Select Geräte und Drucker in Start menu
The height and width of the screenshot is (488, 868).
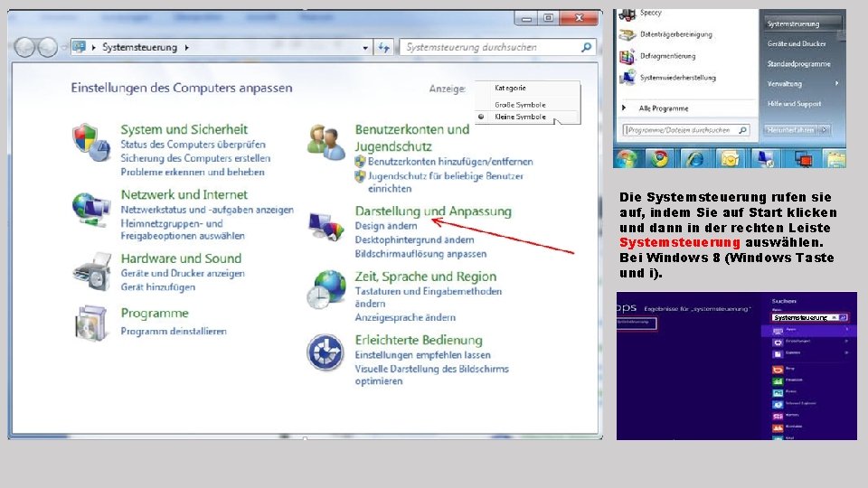point(797,43)
